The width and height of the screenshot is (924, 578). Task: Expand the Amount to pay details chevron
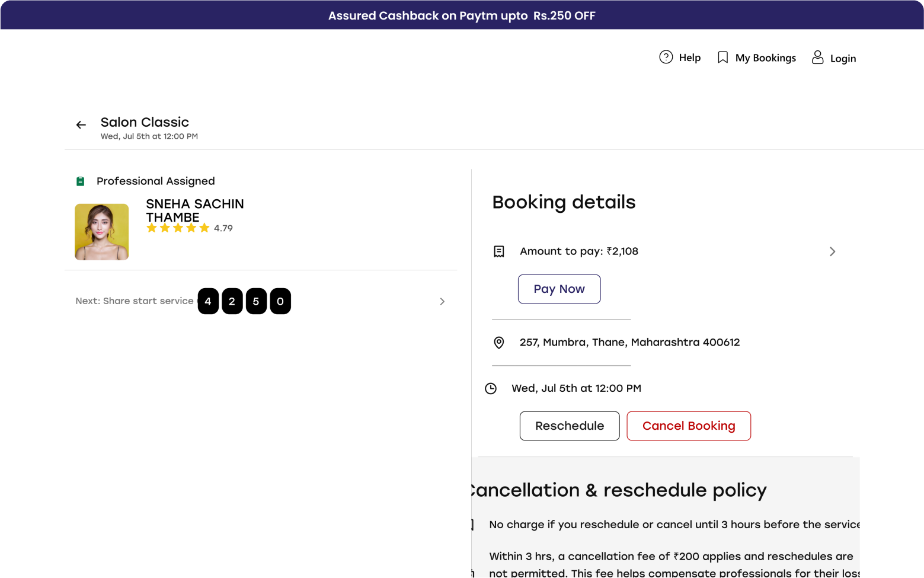[x=832, y=251]
